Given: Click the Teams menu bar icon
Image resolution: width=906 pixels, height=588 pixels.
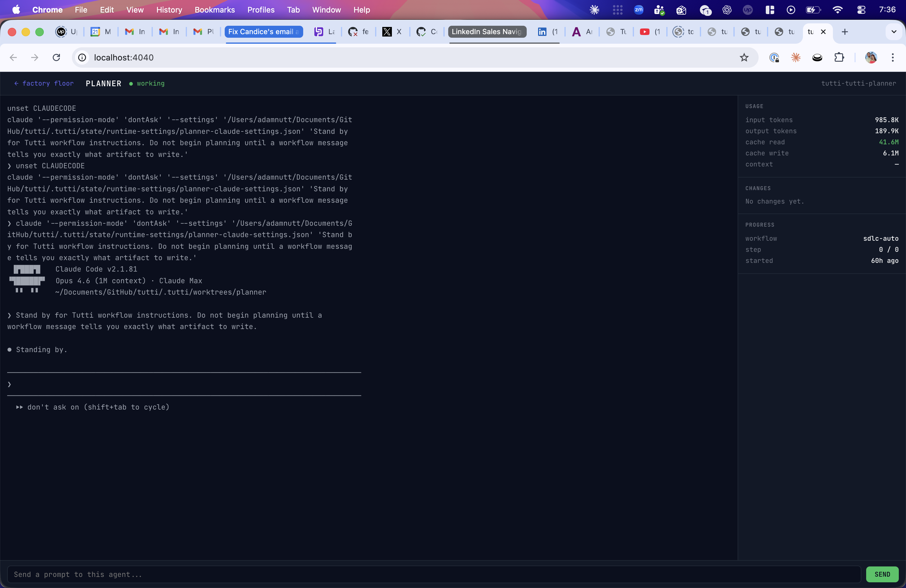Looking at the screenshot, I should click(659, 10).
